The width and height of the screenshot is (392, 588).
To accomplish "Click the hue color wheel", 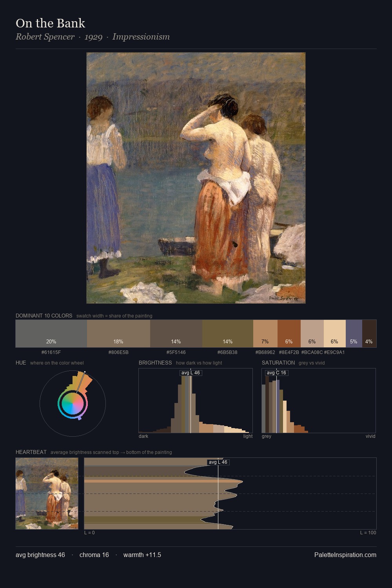I will pos(73,403).
